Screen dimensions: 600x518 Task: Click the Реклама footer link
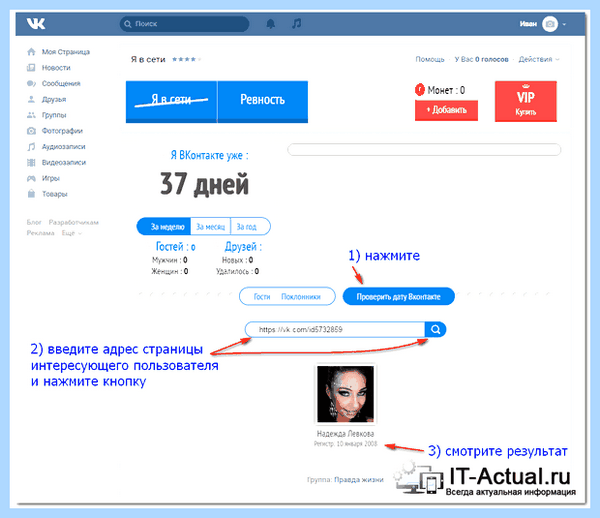(40, 233)
